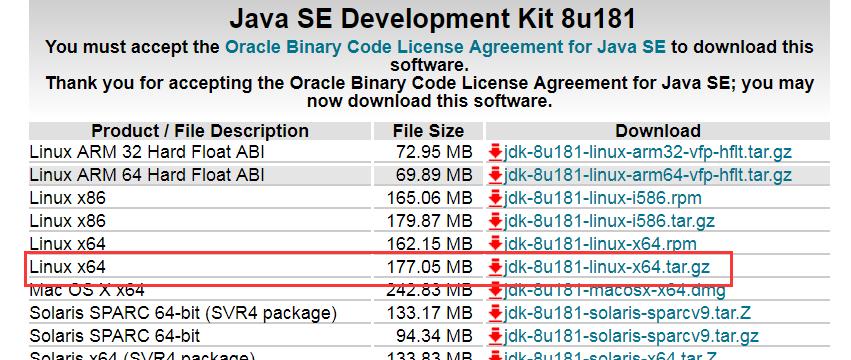Viewport: 851px width, 360px height.
Task: Download jdk-8u181-linux-x64.tar.gz file
Action: pyautogui.click(x=607, y=267)
